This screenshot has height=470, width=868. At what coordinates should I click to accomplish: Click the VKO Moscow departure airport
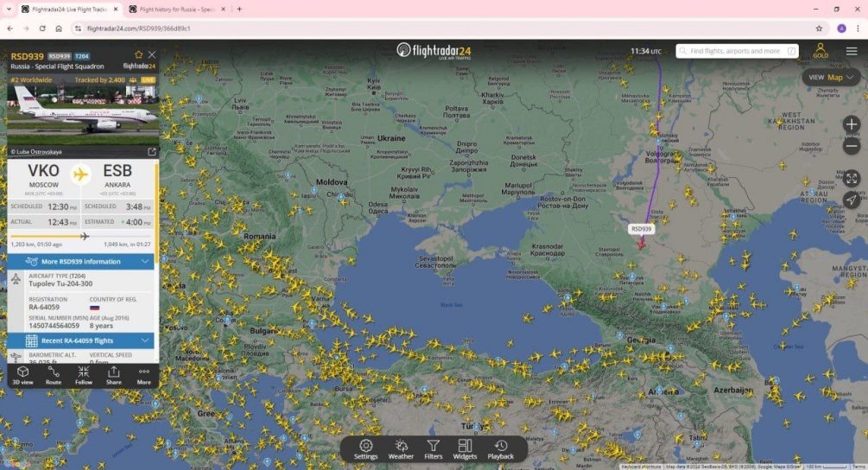[44, 176]
